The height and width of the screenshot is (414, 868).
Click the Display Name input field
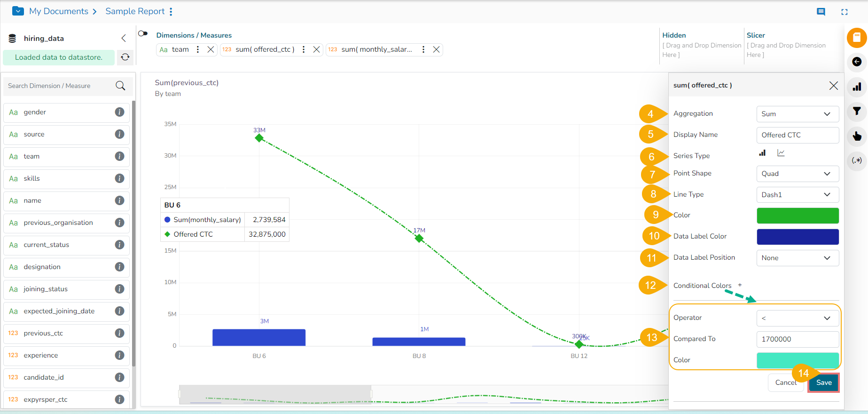797,135
